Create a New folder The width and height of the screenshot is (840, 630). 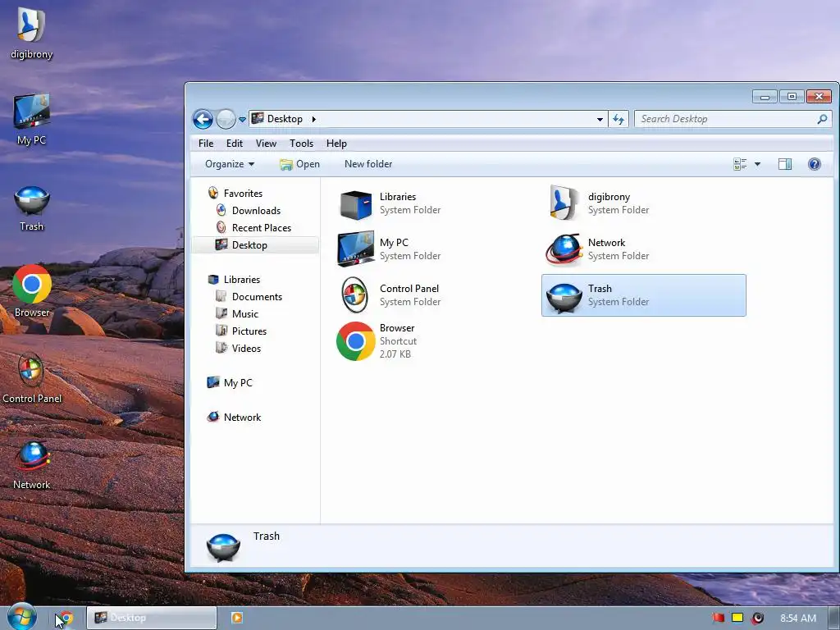point(368,164)
